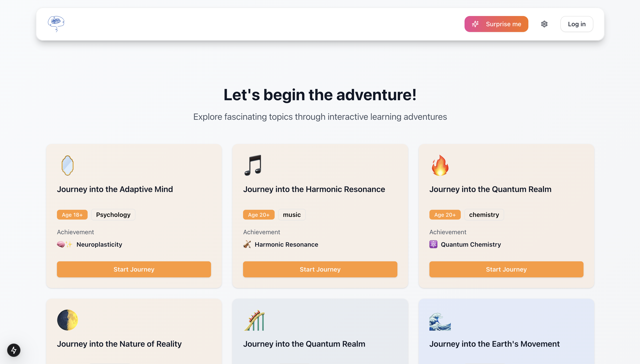640x364 pixels.
Task: Click the music note emoji icon
Action: (253, 165)
